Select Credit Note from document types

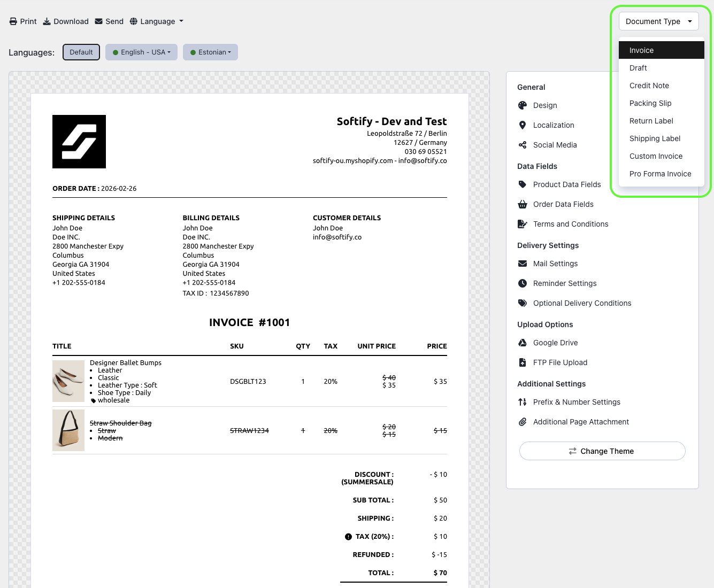649,86
